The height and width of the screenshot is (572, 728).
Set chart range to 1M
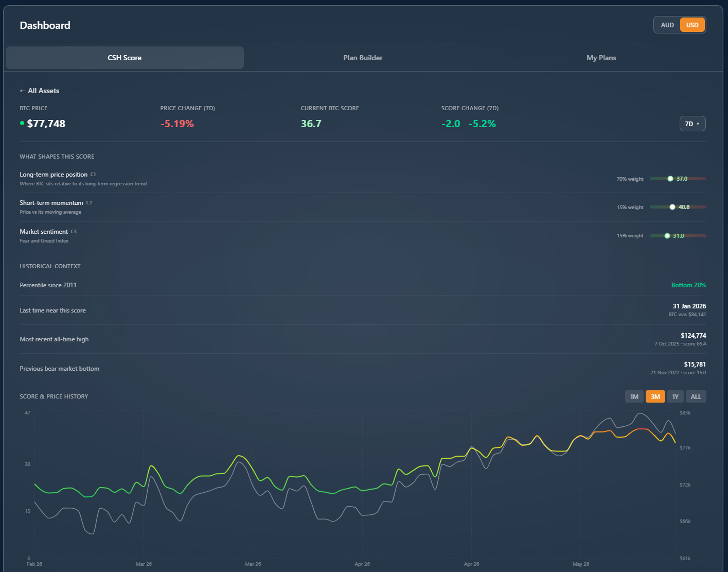[634, 396]
